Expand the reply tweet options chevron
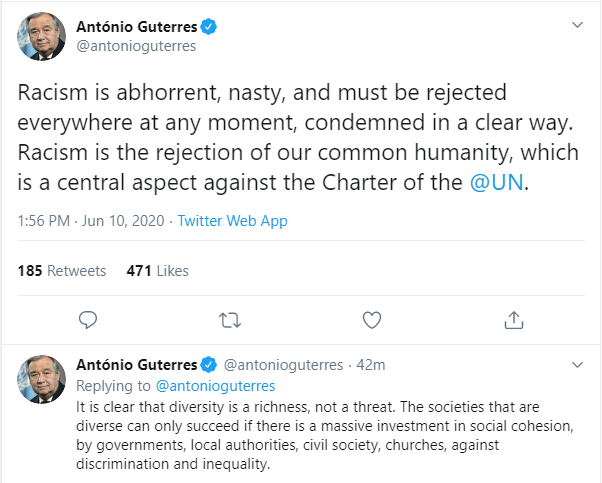The image size is (602, 483). coord(577,365)
